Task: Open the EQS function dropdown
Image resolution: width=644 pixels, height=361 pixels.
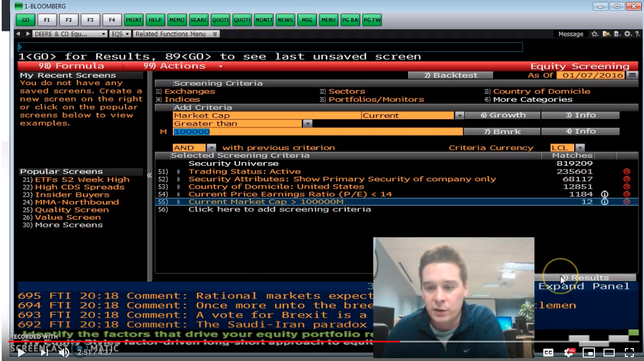Action: pos(120,34)
